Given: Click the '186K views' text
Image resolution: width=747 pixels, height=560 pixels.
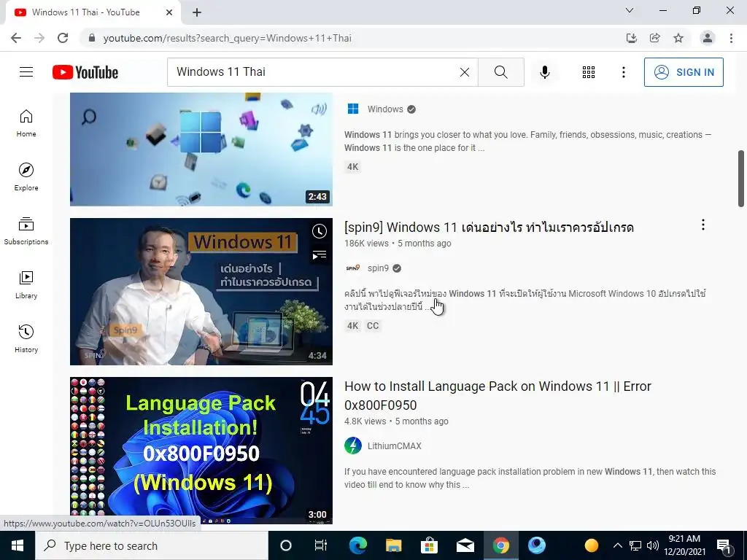Looking at the screenshot, I should click(366, 244).
